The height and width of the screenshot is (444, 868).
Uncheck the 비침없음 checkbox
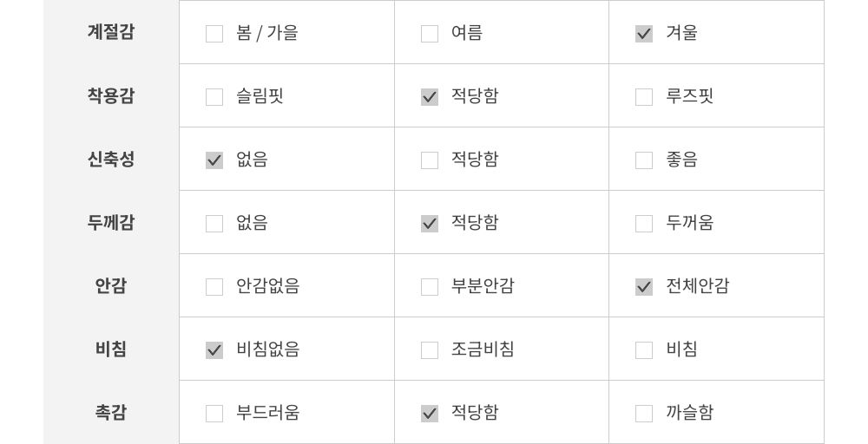pyautogui.click(x=214, y=350)
